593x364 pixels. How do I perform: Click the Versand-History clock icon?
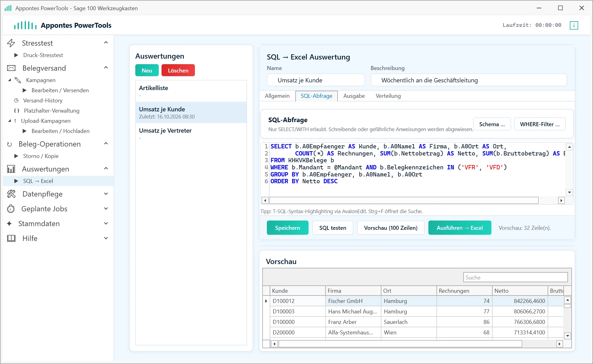pyautogui.click(x=16, y=101)
